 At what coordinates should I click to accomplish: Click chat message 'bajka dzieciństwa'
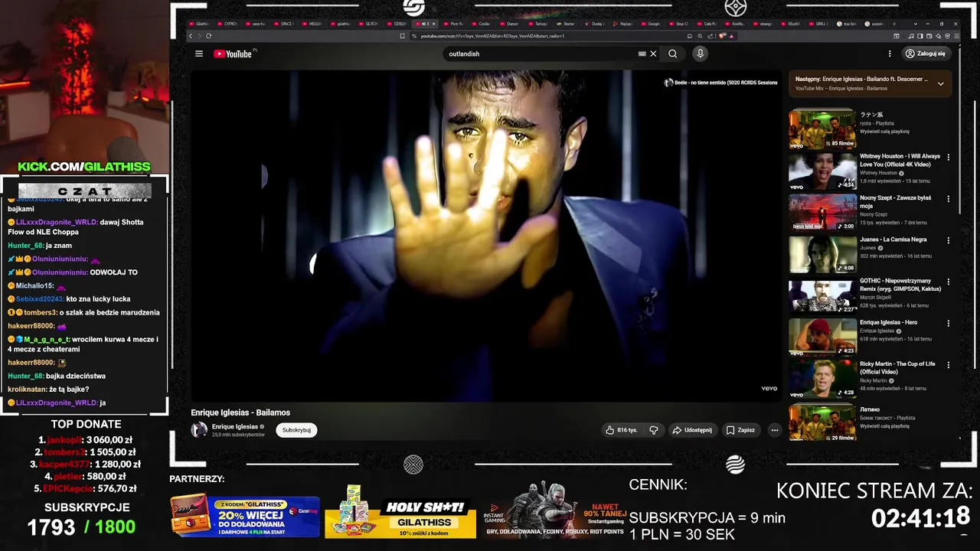coord(76,376)
